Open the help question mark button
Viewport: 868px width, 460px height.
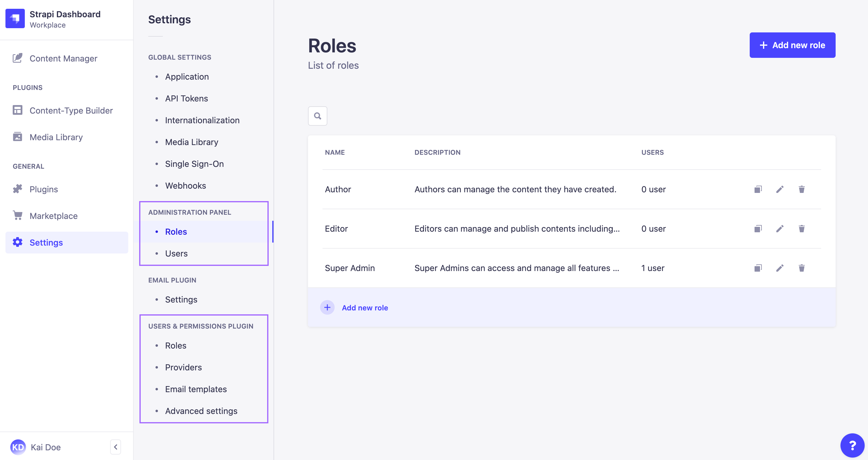point(852,445)
